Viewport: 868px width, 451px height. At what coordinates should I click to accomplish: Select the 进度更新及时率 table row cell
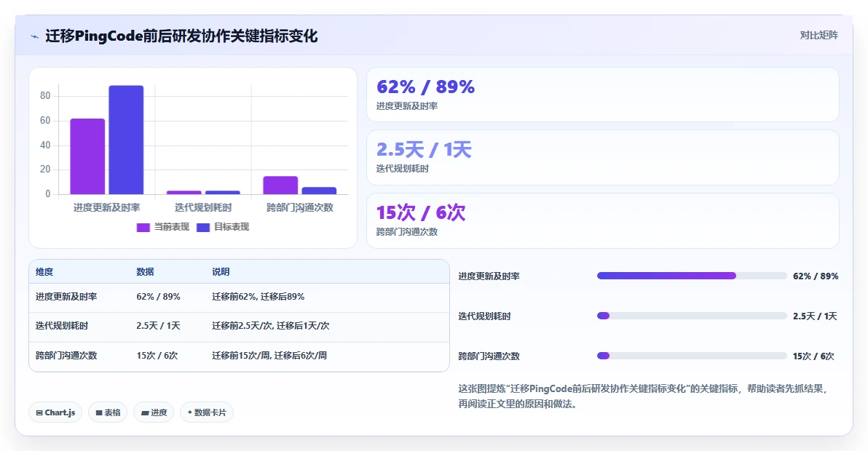coord(66,297)
